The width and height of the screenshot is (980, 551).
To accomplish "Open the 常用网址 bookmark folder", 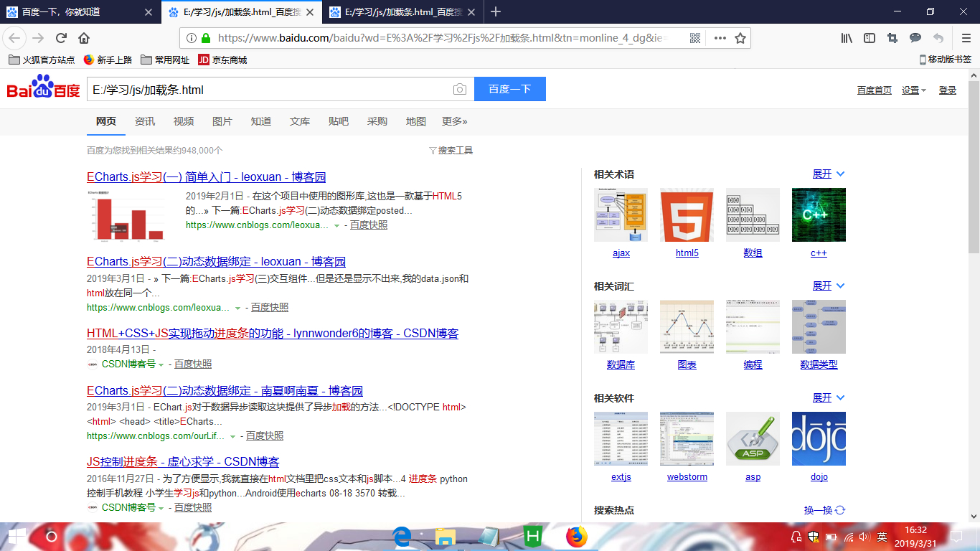I will (165, 60).
